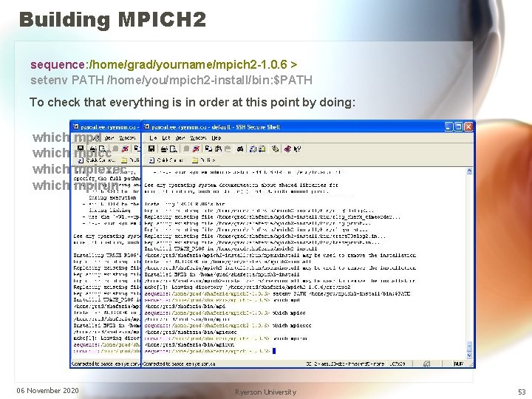Open Print Preview in the front SSH window toolbar
Image resolution: width=532 pixels, height=399 pixels.
click(174, 149)
